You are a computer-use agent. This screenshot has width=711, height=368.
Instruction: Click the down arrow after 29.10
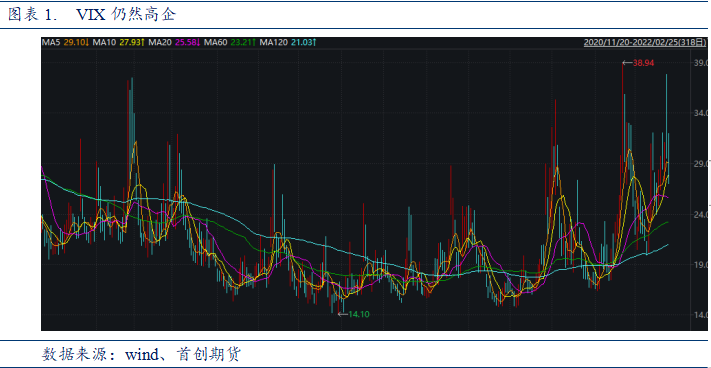pos(87,42)
